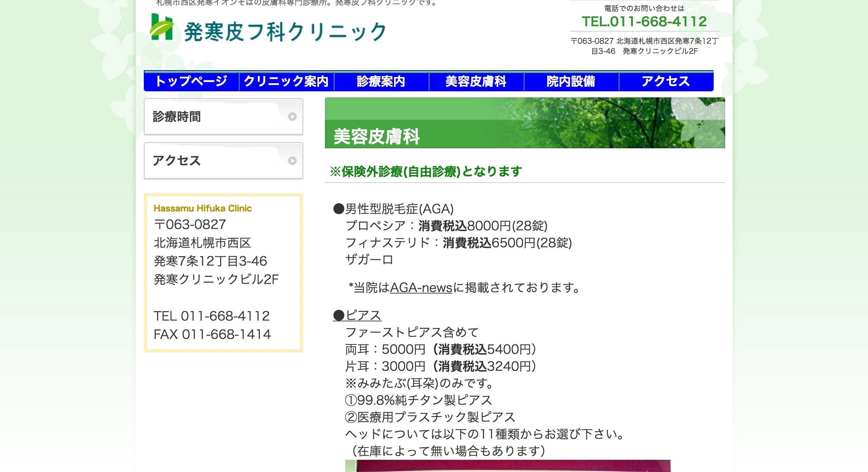Click the ●ピアス underlined link
868x472 pixels.
(x=357, y=315)
